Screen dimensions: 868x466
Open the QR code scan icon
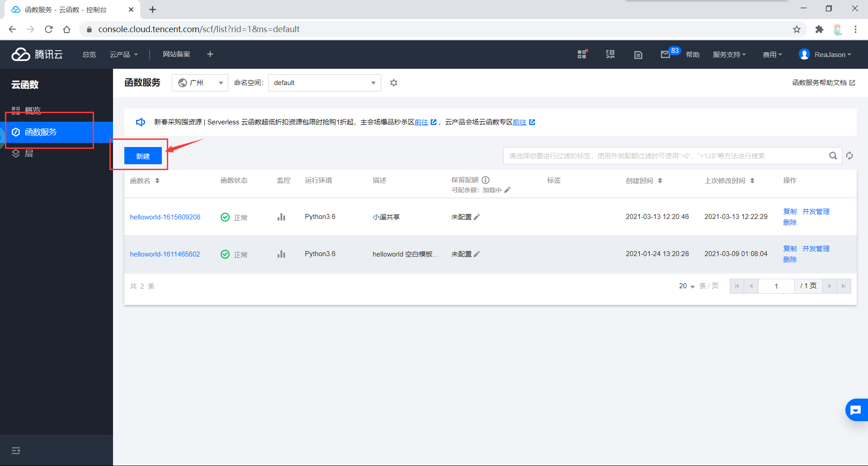click(x=610, y=54)
